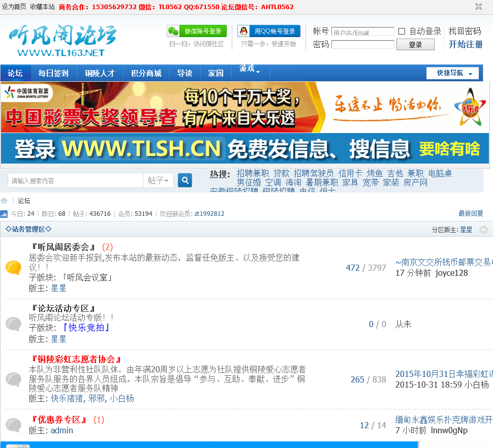
Task: Click the home icon in breadcrumb
Action: tap(4, 201)
